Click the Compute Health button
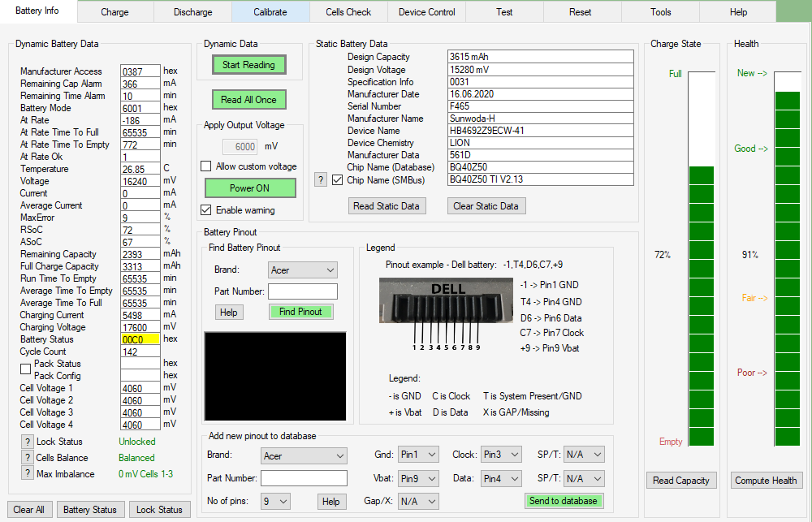 click(766, 481)
